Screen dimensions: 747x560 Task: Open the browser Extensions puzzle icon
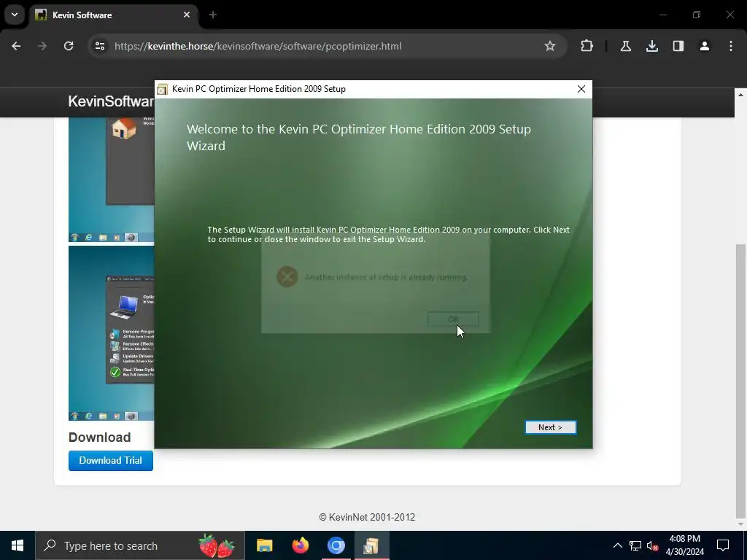click(x=587, y=46)
